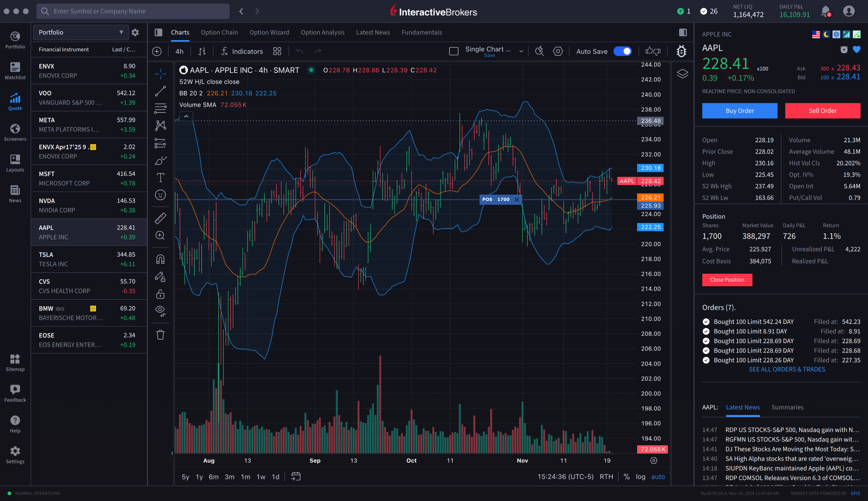Switch to the Option Chain tab
Viewport: 868px width, 501px height.
click(219, 32)
